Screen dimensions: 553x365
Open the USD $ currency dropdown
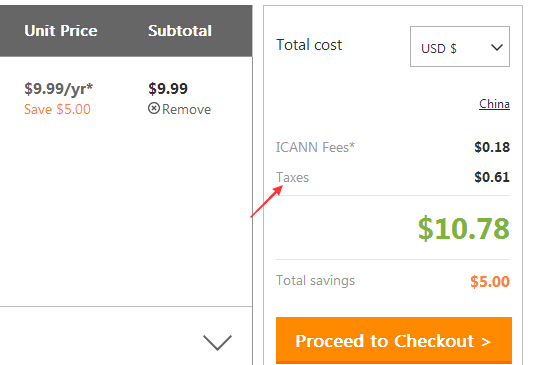click(460, 46)
